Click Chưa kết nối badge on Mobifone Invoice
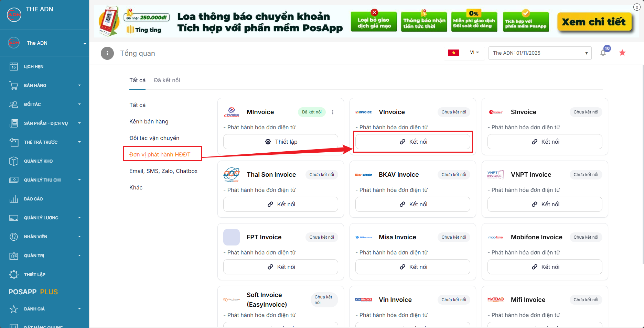The height and width of the screenshot is (328, 644). click(x=586, y=237)
